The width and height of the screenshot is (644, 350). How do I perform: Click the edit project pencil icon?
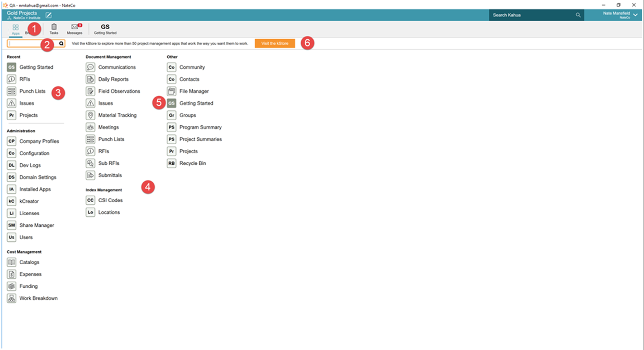[x=48, y=15]
